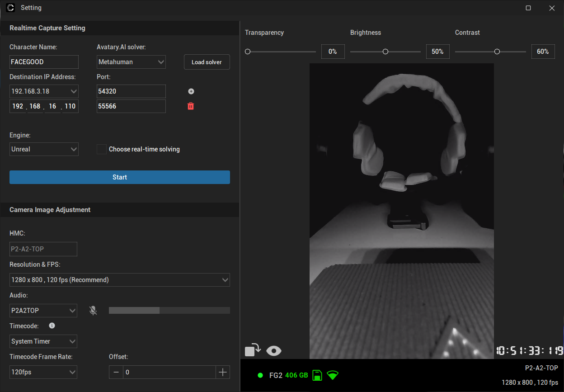Toggle the eye preview visibility icon
The height and width of the screenshot is (392, 564).
click(x=274, y=350)
